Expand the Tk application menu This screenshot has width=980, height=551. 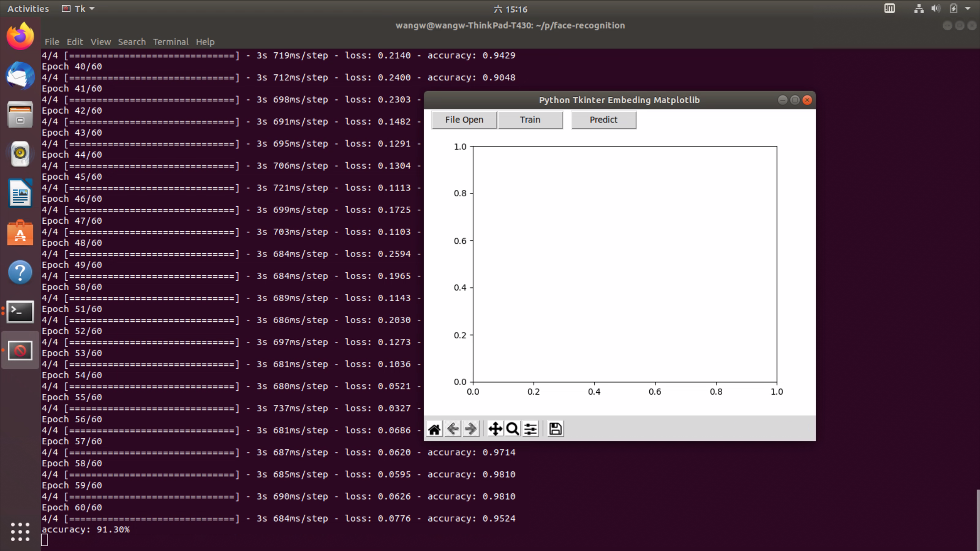[x=78, y=9]
